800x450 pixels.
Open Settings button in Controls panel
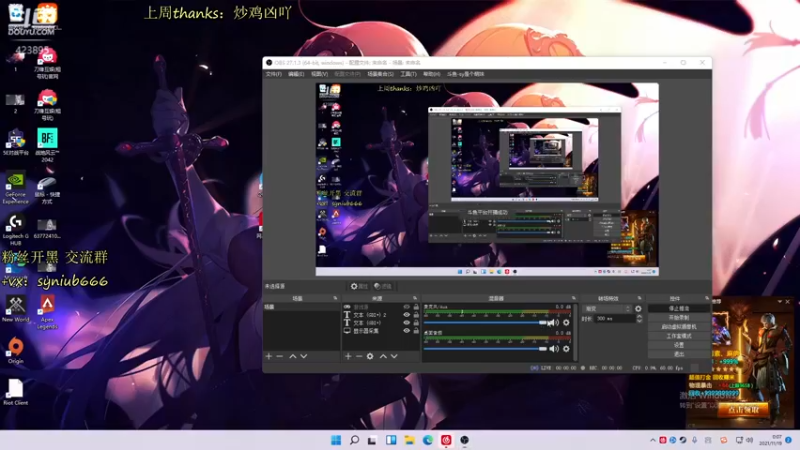click(x=679, y=345)
